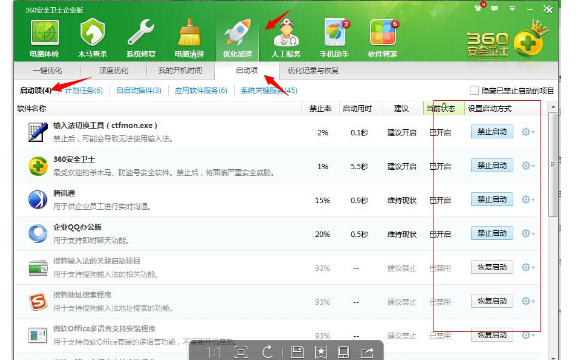The width and height of the screenshot is (578, 360).
Task: Open 应用软件服务(6) link
Action: (201, 90)
